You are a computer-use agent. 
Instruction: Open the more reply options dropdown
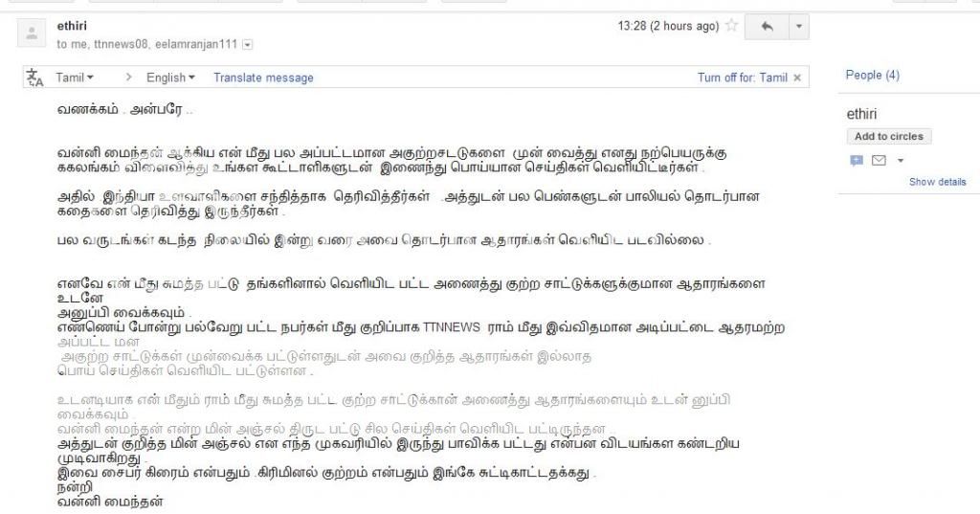(799, 27)
